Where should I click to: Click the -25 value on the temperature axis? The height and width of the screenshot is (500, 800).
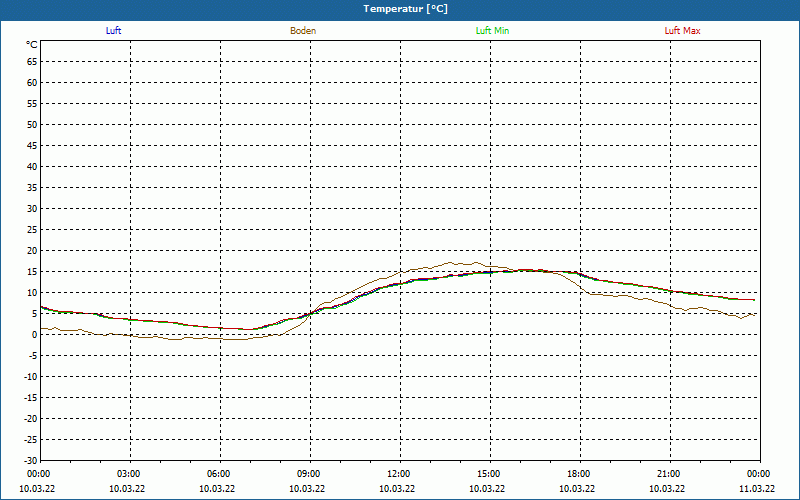[x=31, y=440]
